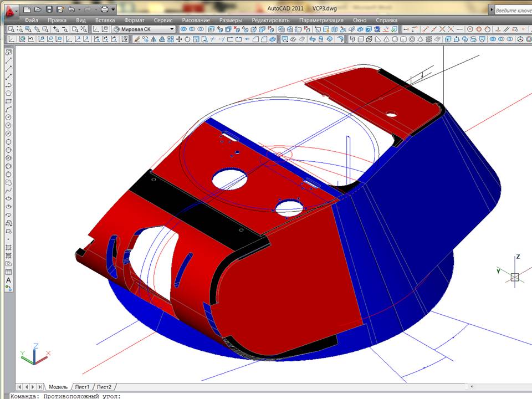
Task: Click the Zoom Window magnifier icon
Action: tap(12, 29)
